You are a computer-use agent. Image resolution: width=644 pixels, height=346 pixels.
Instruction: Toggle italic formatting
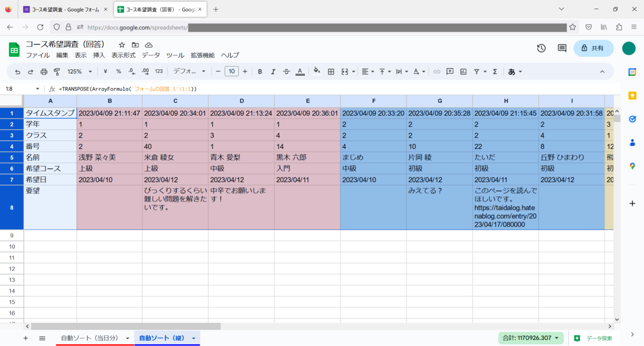273,71
